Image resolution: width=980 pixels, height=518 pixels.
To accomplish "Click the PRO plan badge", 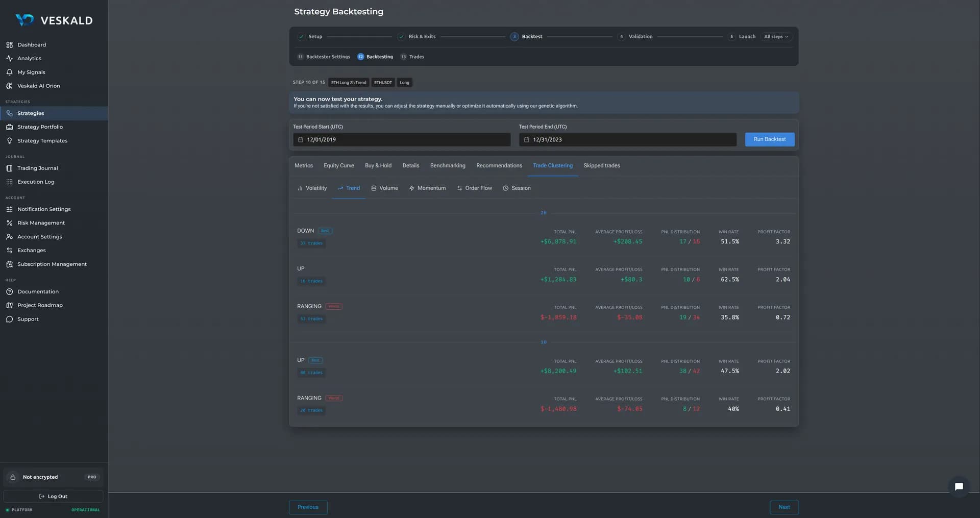I will coord(92,477).
